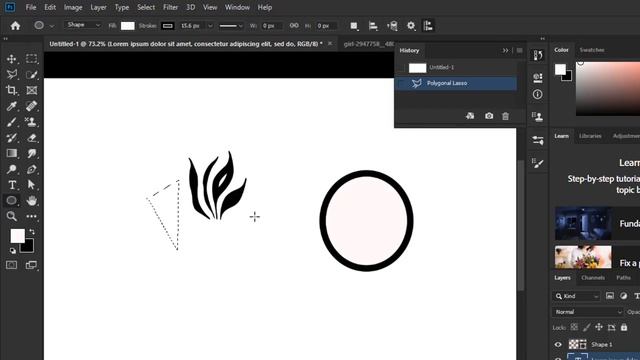Toggle Quick Mask mode
This screenshot has height=360, width=640.
11,265
